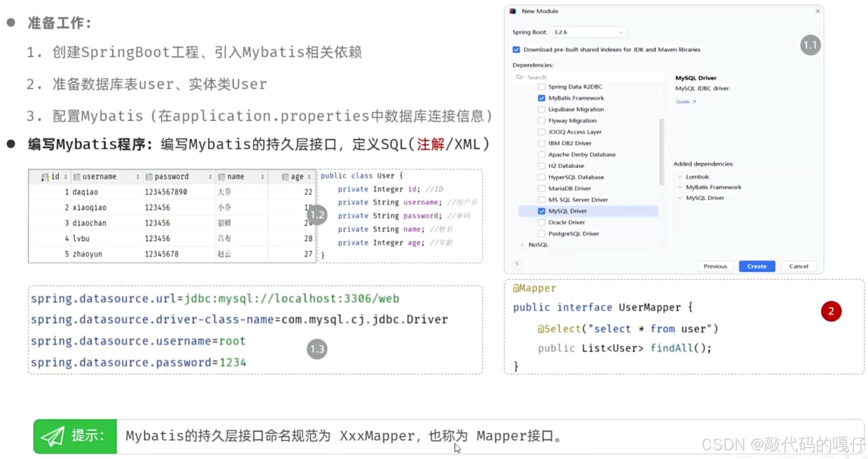This screenshot has width=868, height=459.
Task: Select the H2 Database list entry
Action: click(x=566, y=166)
